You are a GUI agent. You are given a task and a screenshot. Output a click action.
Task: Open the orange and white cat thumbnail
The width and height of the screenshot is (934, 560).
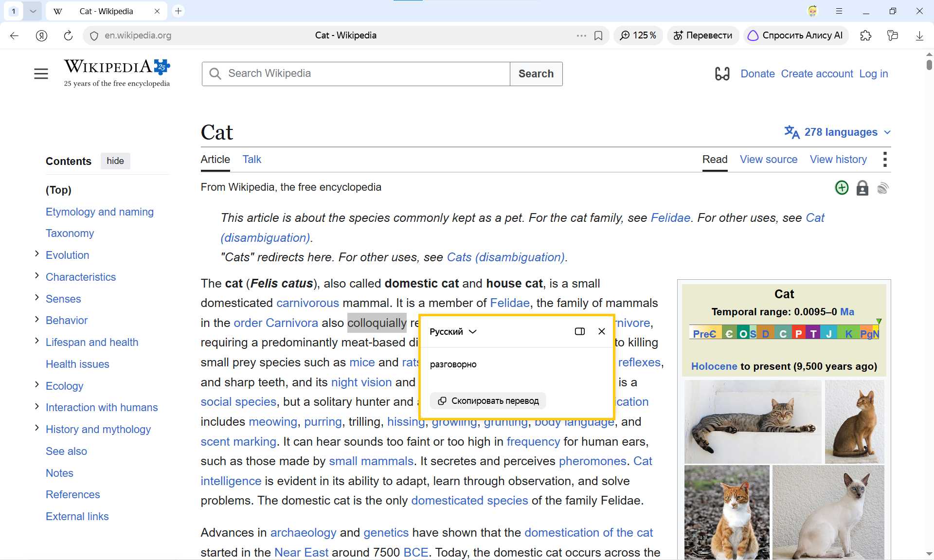point(727,512)
